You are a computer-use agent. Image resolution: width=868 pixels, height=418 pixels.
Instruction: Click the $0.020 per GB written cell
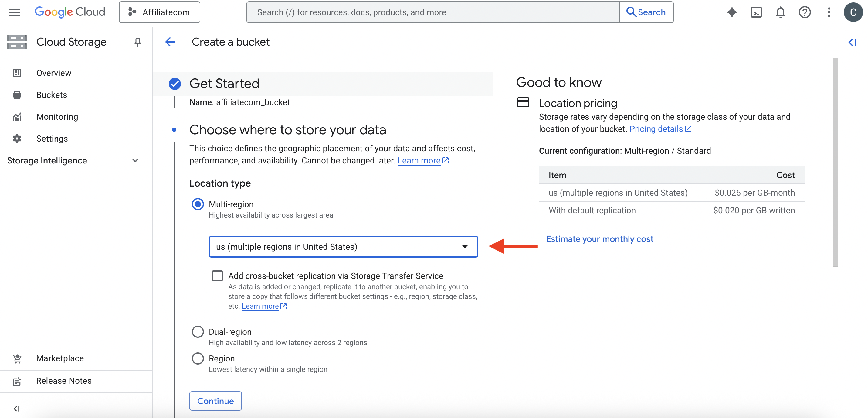[x=754, y=210]
